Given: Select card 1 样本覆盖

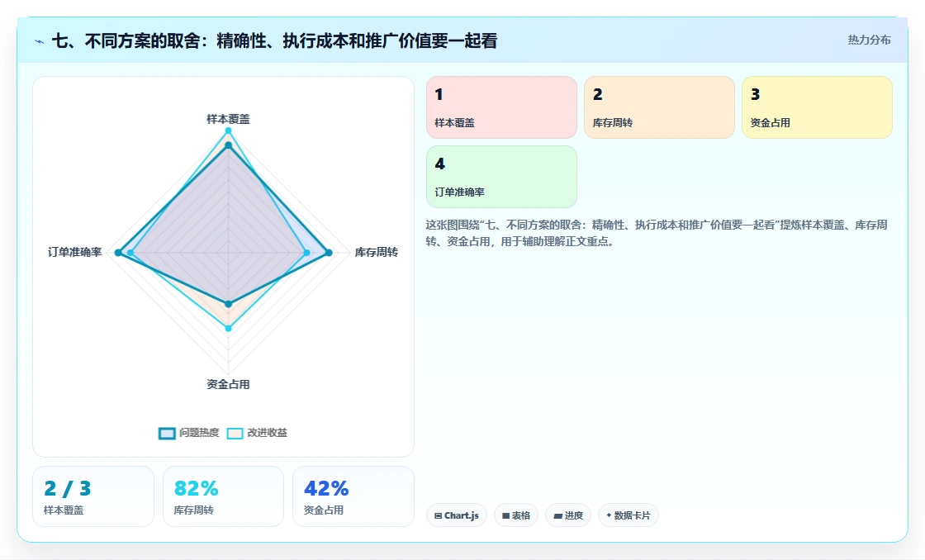Looking at the screenshot, I should [501, 107].
